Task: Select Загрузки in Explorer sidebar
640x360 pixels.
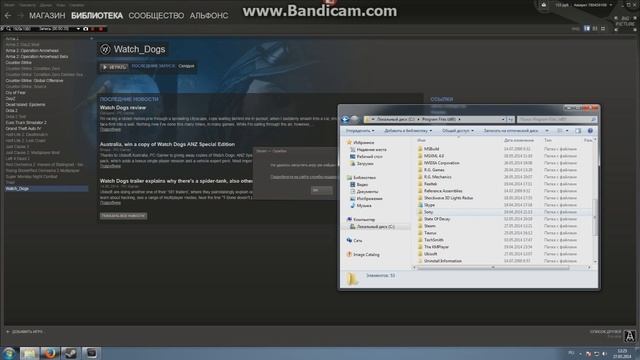Action: coord(362,164)
